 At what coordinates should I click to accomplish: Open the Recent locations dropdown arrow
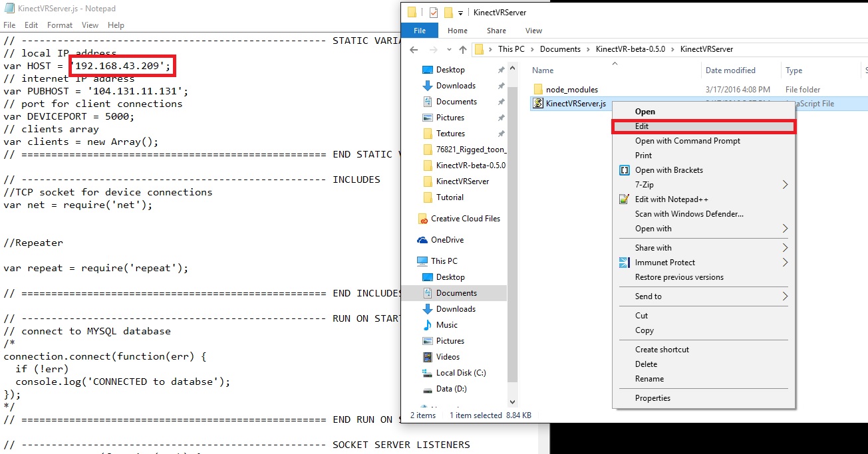(x=449, y=49)
